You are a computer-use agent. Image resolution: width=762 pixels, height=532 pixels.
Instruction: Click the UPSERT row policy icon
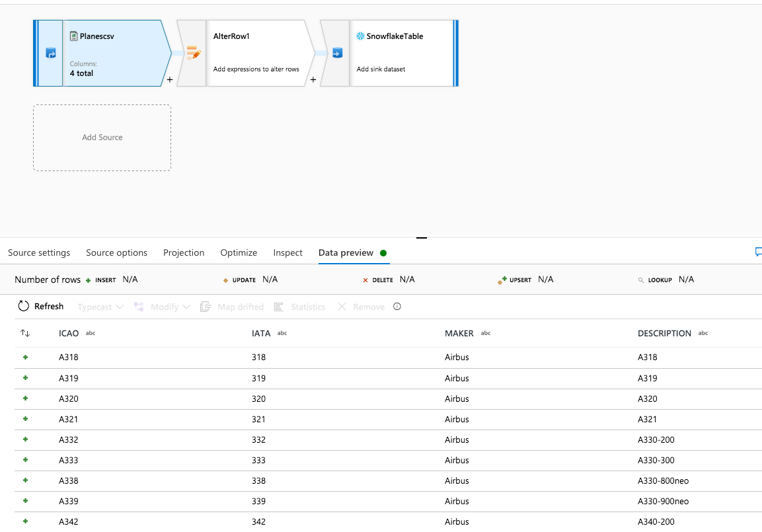[500, 279]
